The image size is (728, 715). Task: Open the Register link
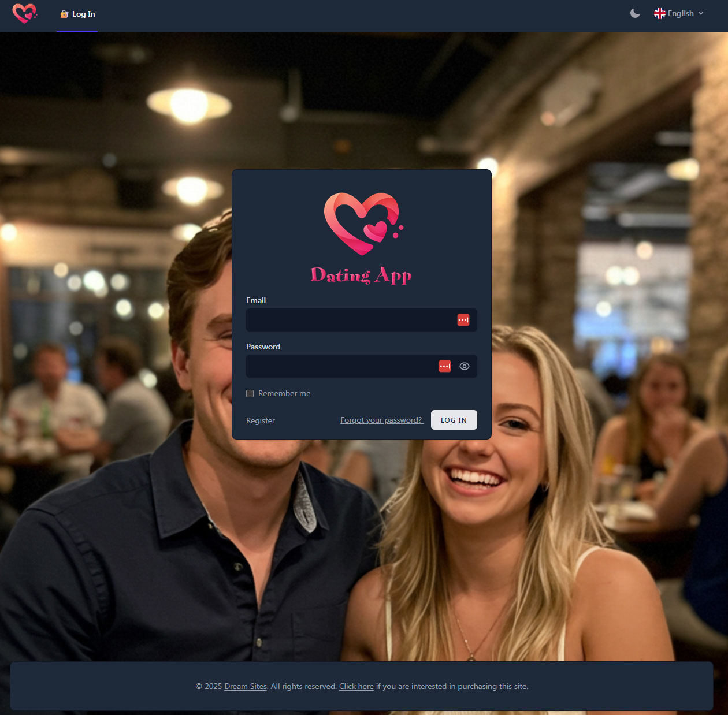tap(261, 420)
